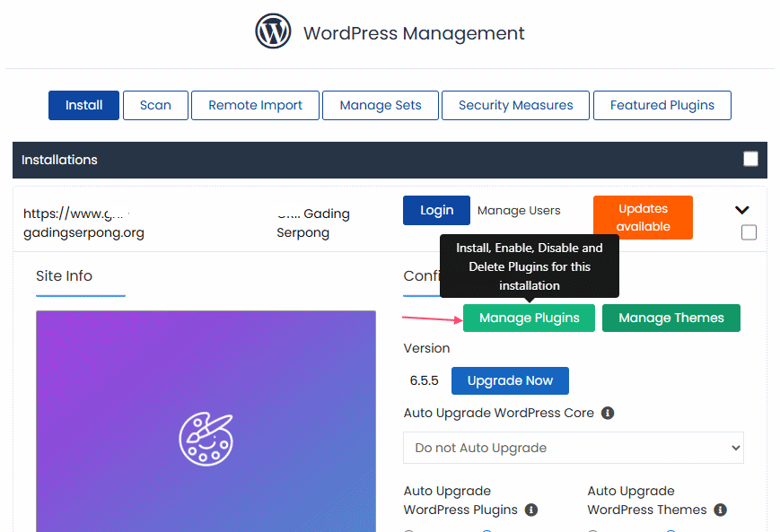The image size is (780, 532).
Task: Collapse the installation details chevron
Action: [741, 210]
